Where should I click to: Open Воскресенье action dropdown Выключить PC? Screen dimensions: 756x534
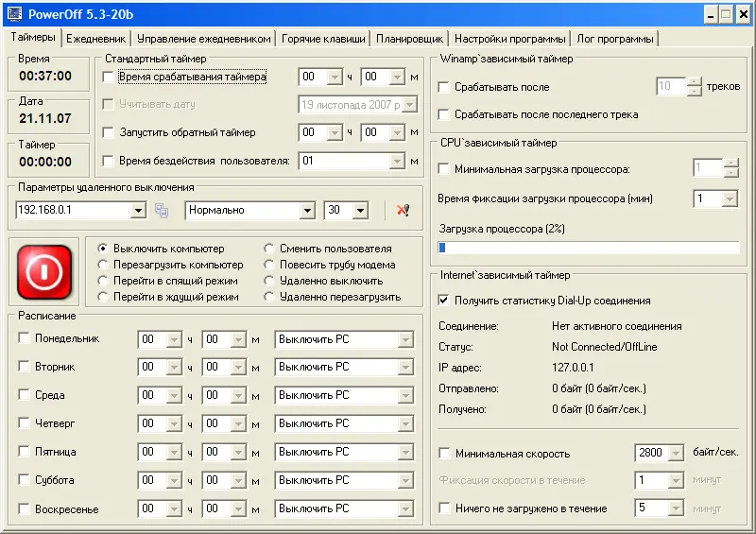[x=406, y=508]
